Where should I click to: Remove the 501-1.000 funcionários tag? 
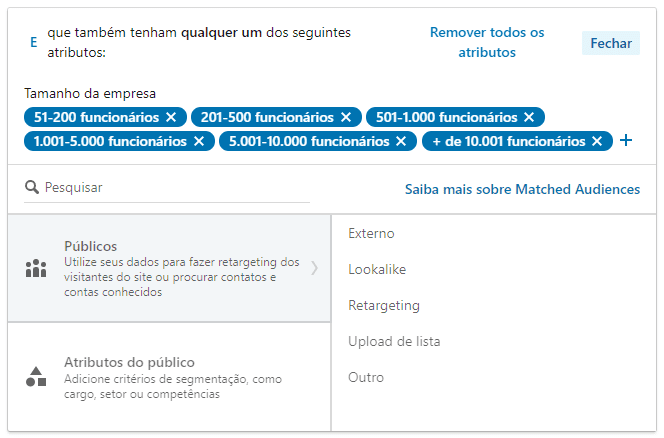point(529,117)
